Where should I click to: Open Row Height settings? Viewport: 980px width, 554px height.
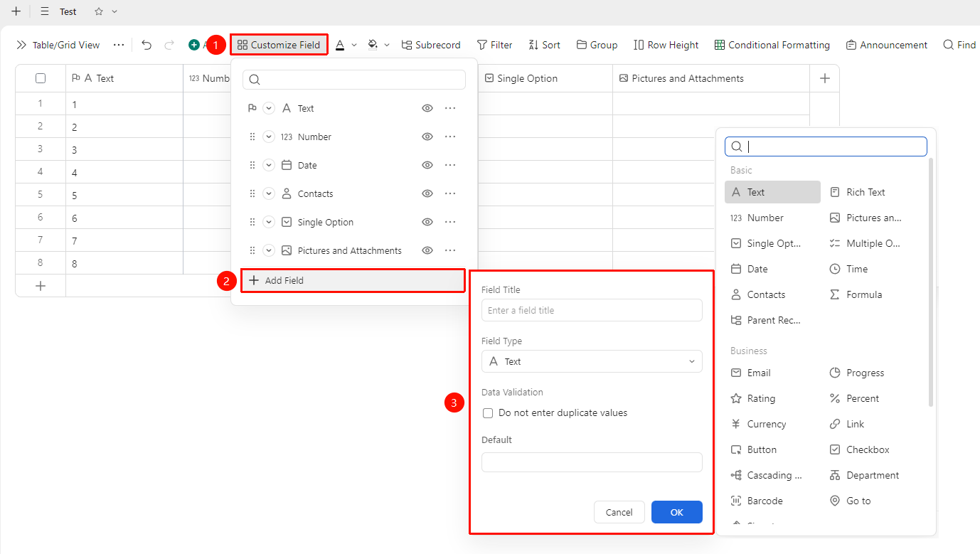[666, 45]
